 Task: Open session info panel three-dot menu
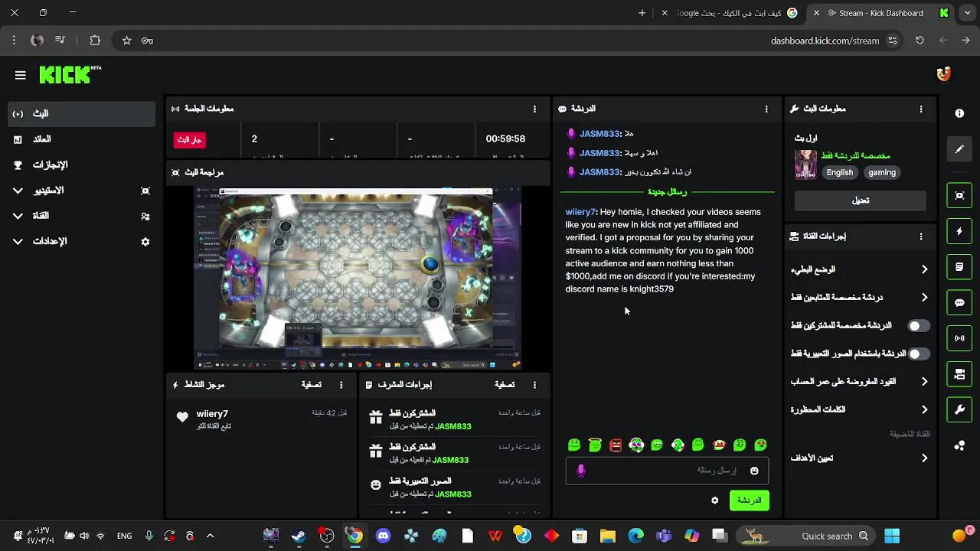pos(534,109)
